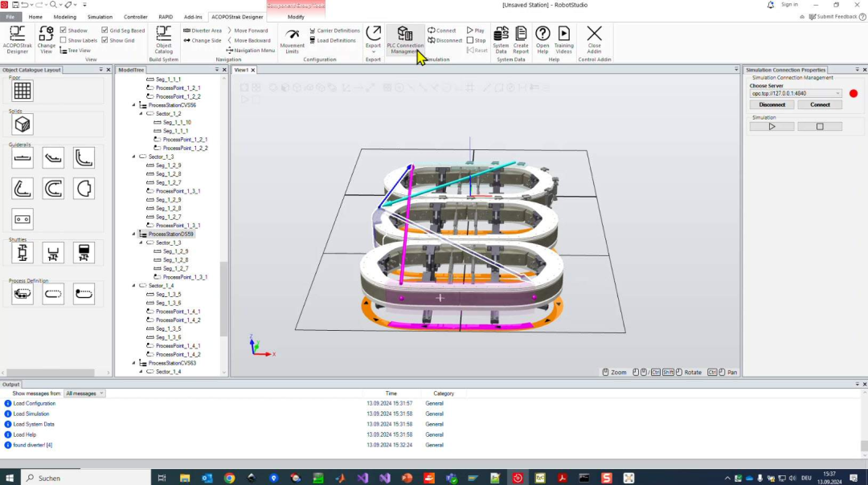Uncheck the Show Grid checkbox
Image resolution: width=868 pixels, height=485 pixels.
point(104,40)
